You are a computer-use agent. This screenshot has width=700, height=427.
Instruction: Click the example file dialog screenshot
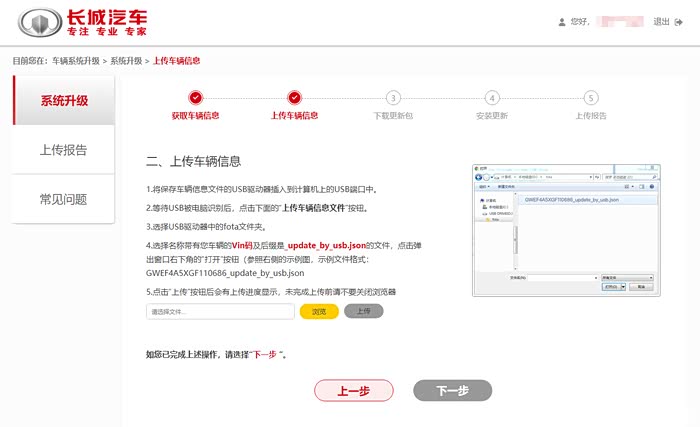(566, 230)
